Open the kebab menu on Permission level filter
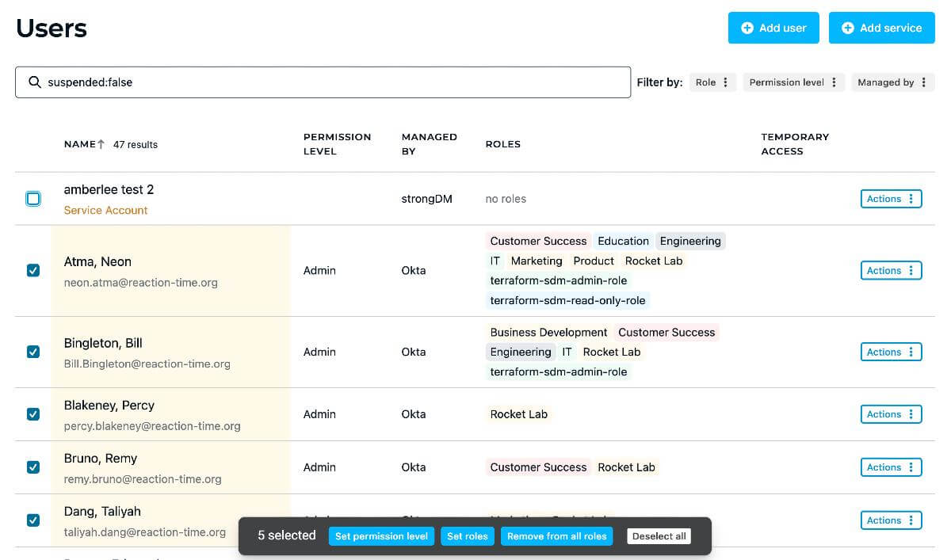The height and width of the screenshot is (560, 951). [832, 82]
